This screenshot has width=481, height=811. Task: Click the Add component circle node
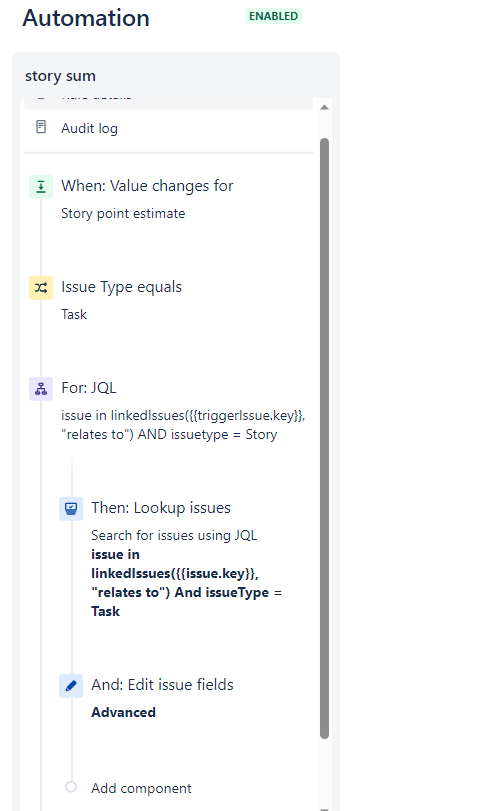[x=71, y=787]
